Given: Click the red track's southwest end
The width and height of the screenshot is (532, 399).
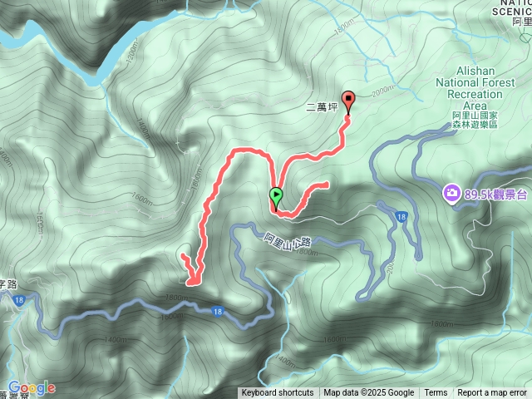Looking at the screenshot, I should [184, 255].
